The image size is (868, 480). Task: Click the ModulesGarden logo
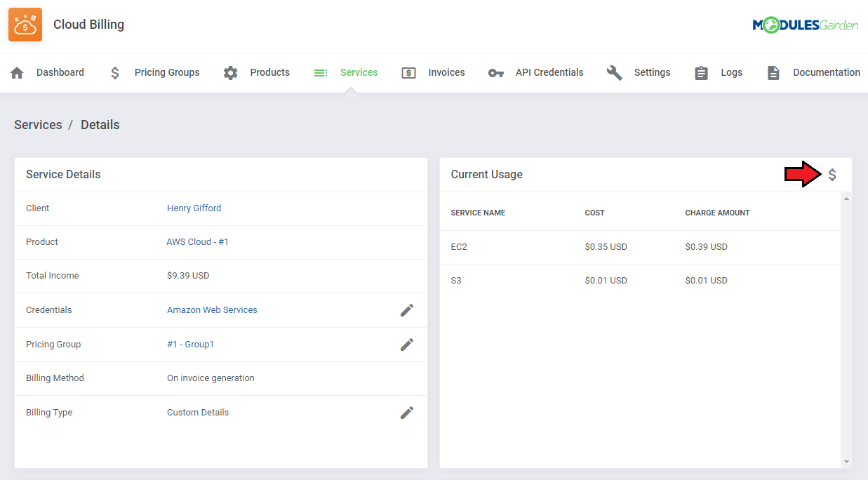[805, 25]
